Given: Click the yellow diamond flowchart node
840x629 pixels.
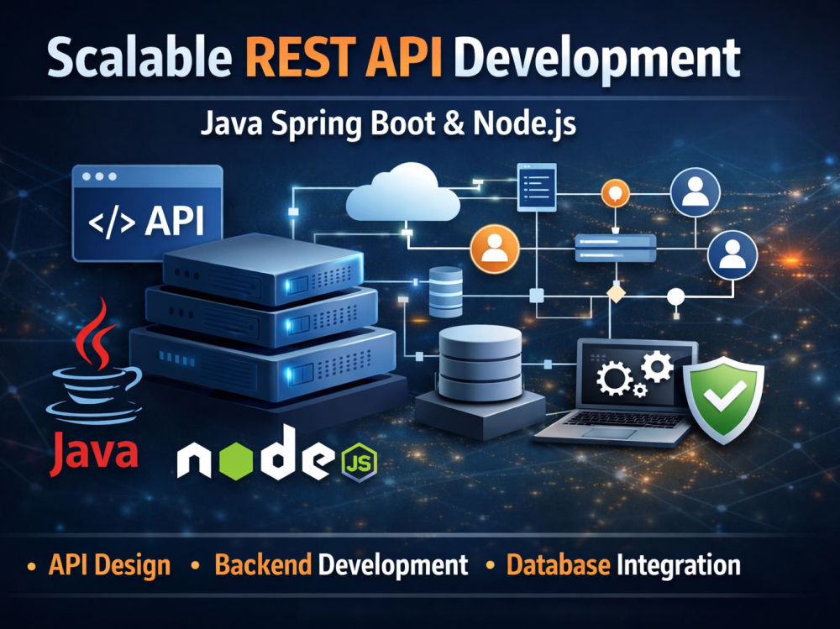Looking at the screenshot, I should [x=616, y=294].
